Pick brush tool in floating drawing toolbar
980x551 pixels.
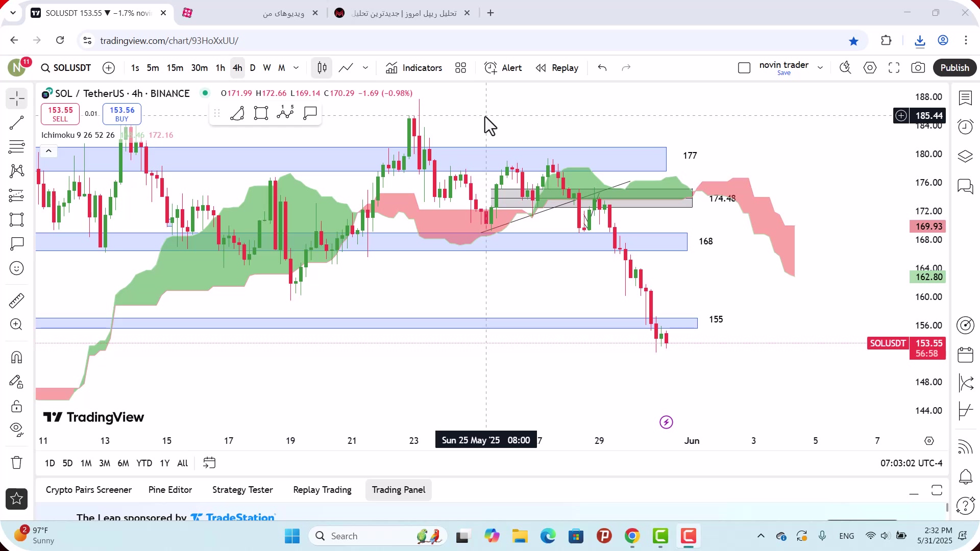(x=237, y=113)
